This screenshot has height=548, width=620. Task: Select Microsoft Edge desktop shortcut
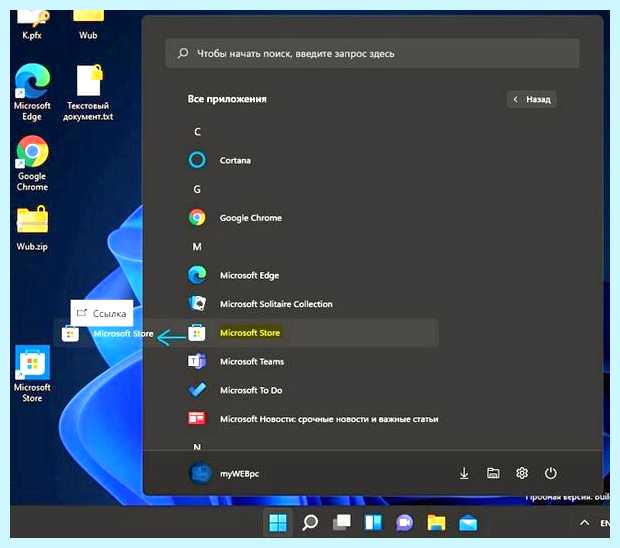[32, 93]
